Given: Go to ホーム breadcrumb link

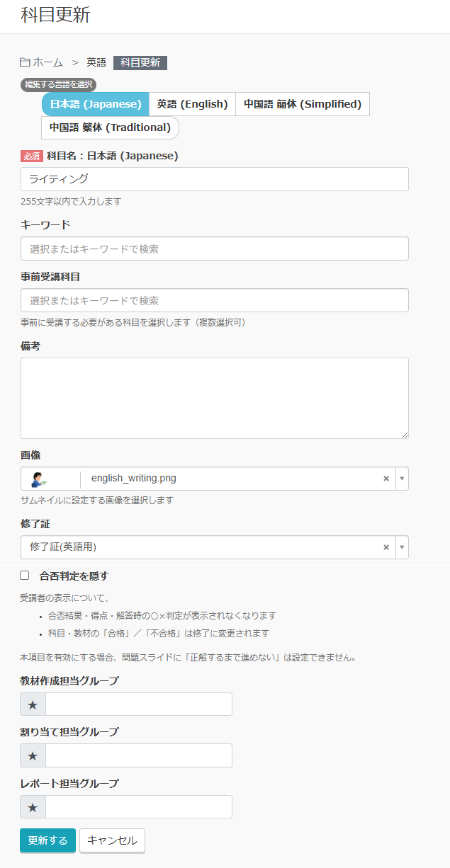Looking at the screenshot, I should [x=47, y=62].
